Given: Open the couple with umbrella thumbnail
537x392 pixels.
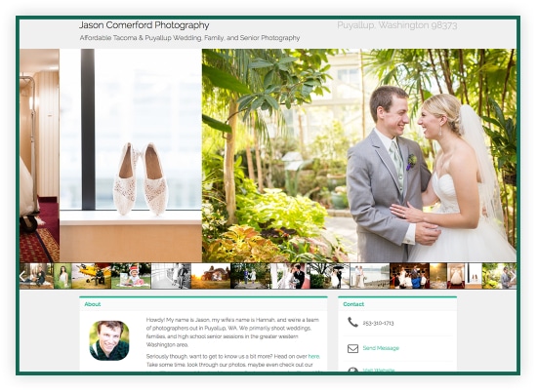Looking at the screenshot, I should [x=330, y=276].
